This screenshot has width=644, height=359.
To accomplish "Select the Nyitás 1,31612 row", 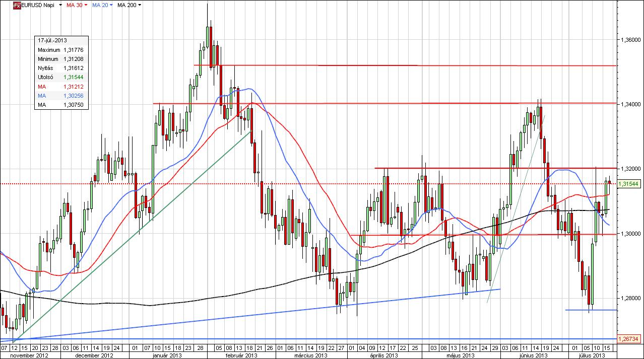I will click(61, 68).
